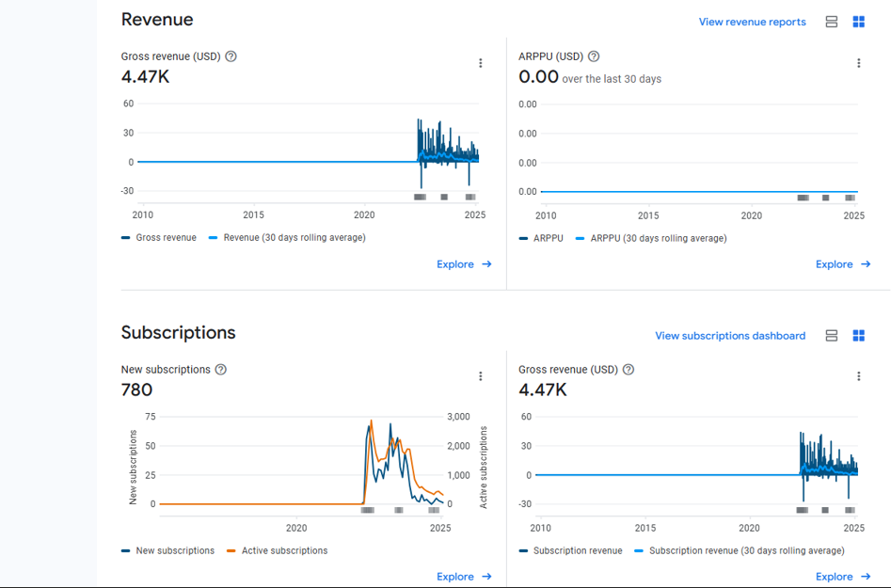Open View subscriptions dashboard link
The image size is (891, 588).
point(730,336)
